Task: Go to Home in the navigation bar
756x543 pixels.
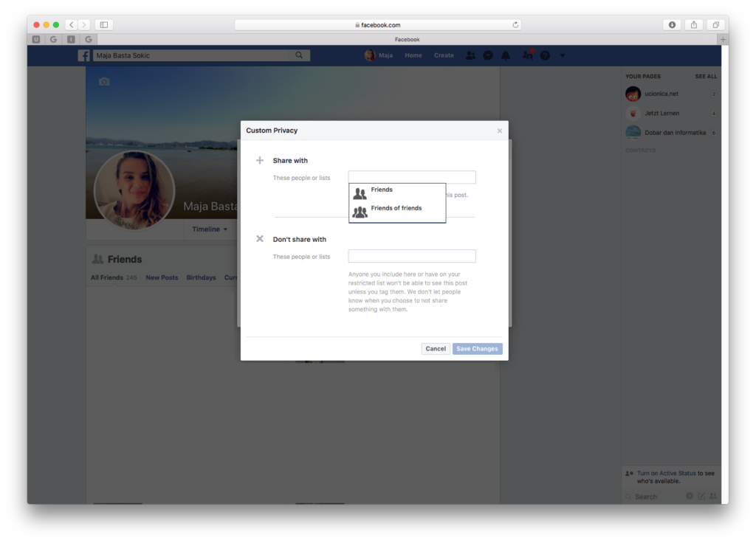Action: pyautogui.click(x=413, y=55)
